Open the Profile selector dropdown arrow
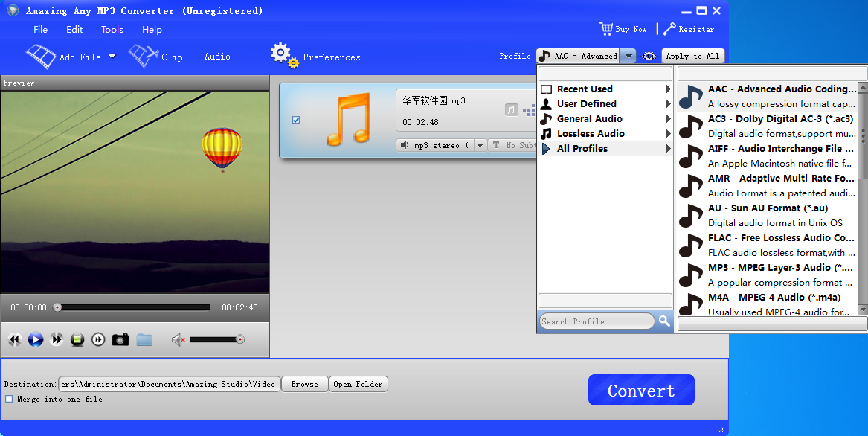Viewport: 868px width, 436px height. [x=627, y=55]
